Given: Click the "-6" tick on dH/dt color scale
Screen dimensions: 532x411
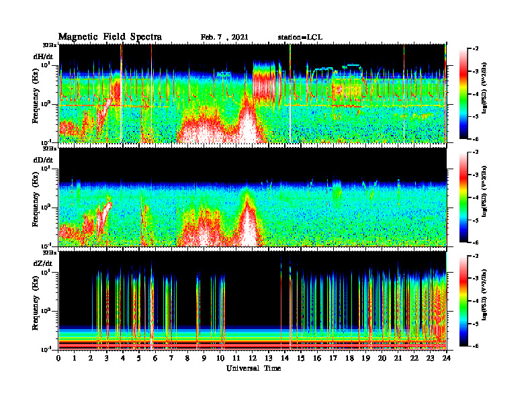Looking at the screenshot, I should (476, 139).
